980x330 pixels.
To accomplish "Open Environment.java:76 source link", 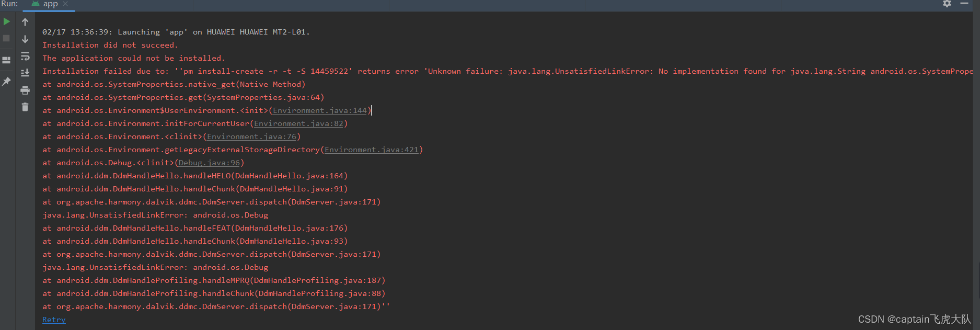I will coord(252,136).
